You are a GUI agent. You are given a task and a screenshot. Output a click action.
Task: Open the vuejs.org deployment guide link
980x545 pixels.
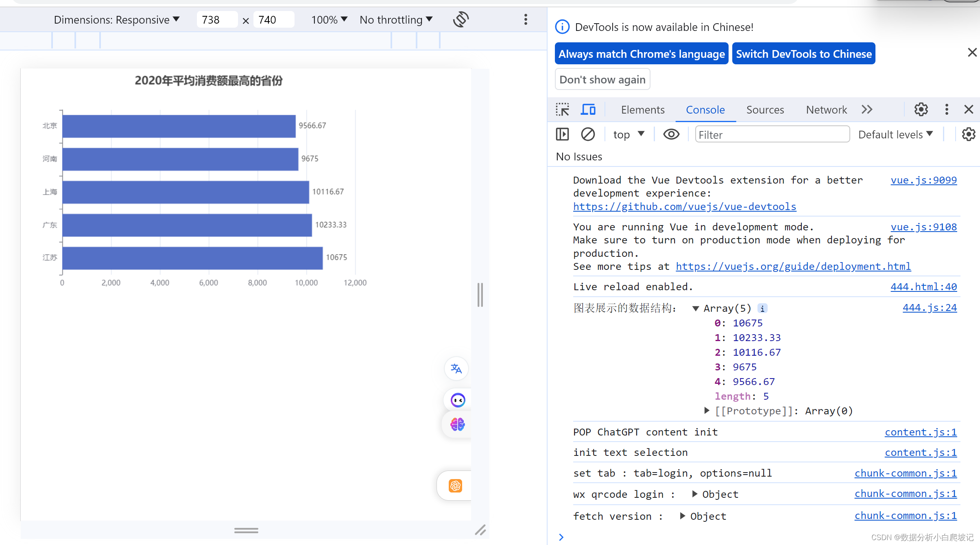point(793,267)
